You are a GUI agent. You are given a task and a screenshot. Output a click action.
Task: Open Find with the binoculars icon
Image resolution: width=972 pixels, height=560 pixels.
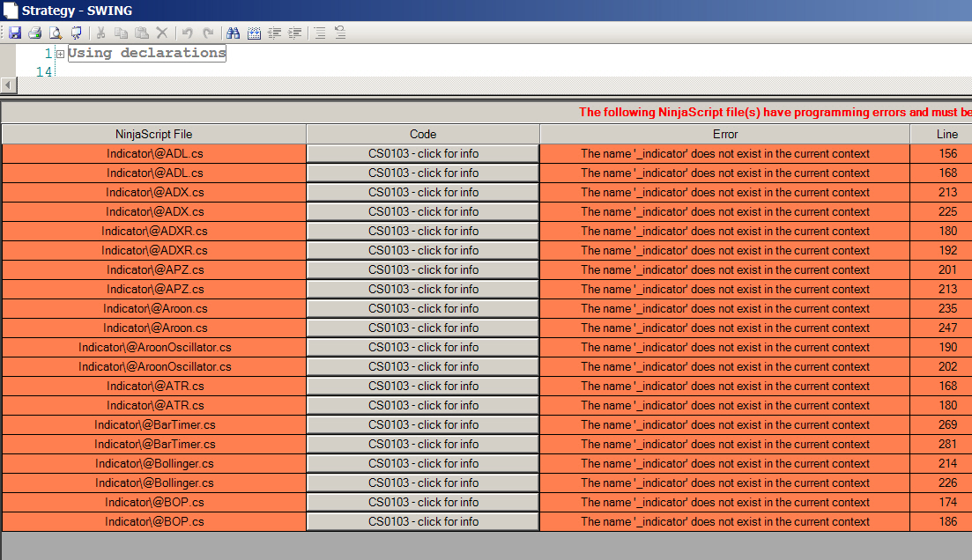point(233,33)
